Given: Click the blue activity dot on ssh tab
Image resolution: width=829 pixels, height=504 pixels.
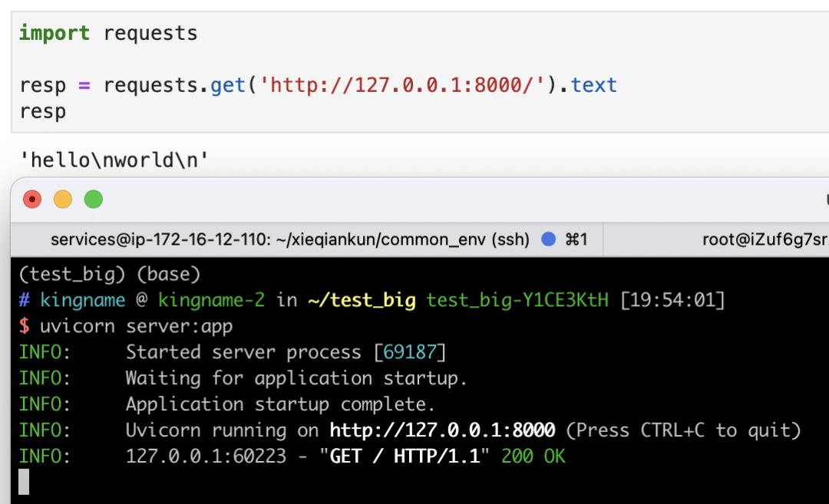Looking at the screenshot, I should [549, 239].
